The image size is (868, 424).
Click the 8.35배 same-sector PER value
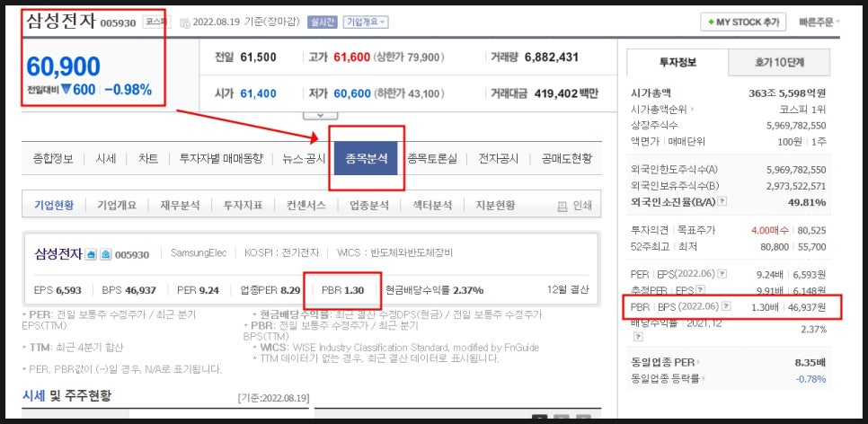tap(810, 363)
